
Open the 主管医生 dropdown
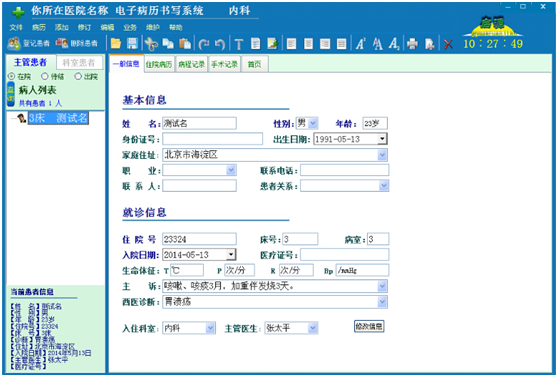(x=312, y=328)
